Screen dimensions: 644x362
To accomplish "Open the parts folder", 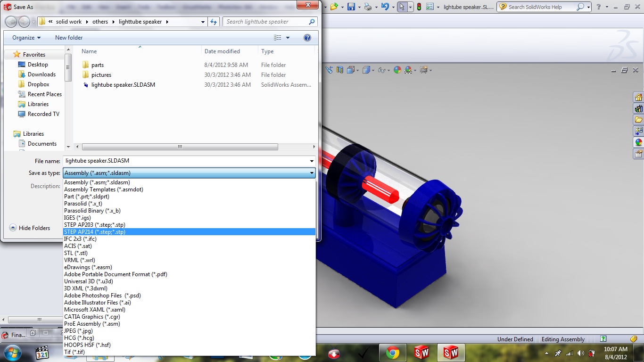I will pyautogui.click(x=97, y=65).
